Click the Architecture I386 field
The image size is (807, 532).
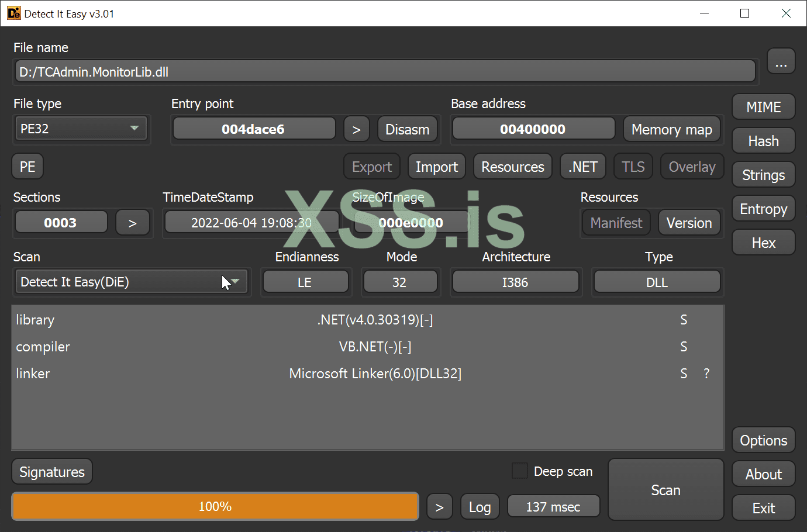coord(516,282)
